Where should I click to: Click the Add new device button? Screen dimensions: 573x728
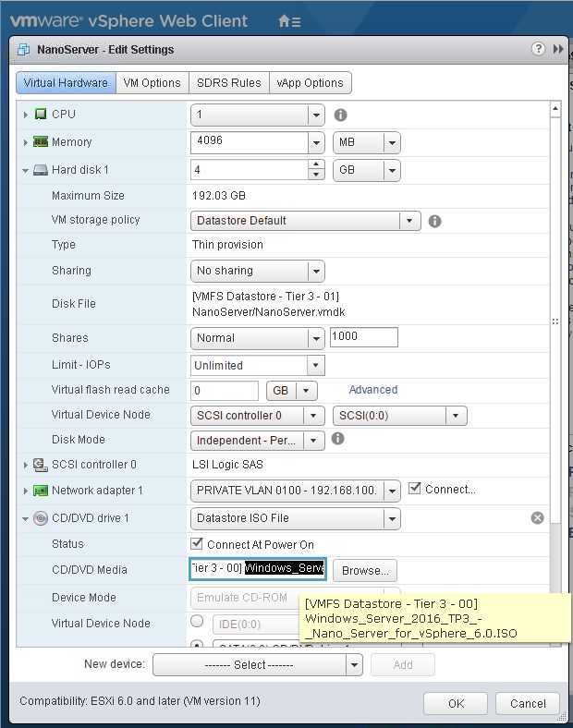[403, 665]
